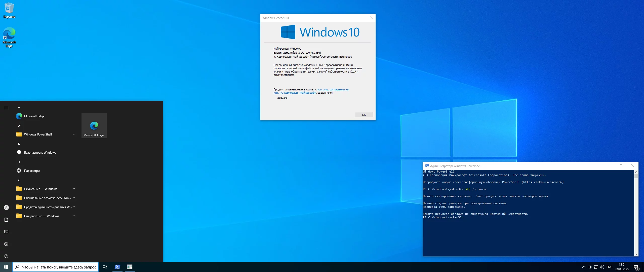
Task: Click the user account icon in start menu
Action: [6, 208]
